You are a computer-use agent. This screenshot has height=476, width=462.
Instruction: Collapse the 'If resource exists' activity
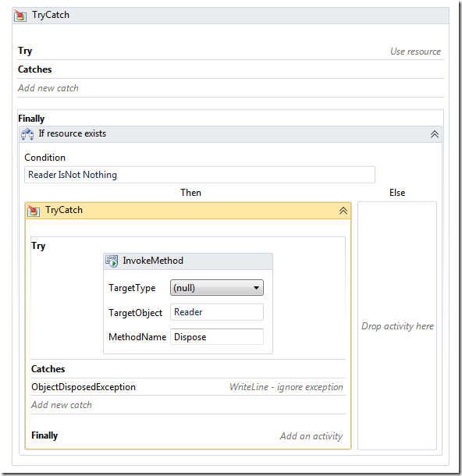(x=435, y=134)
